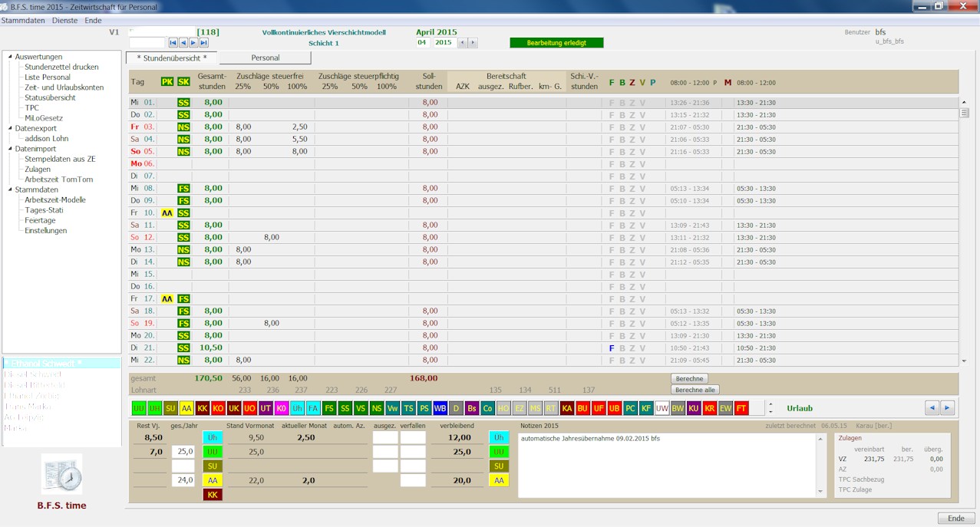This screenshot has height=527, width=980.
Task: Toggle the blue F flag on Di 21.
Action: click(x=612, y=348)
